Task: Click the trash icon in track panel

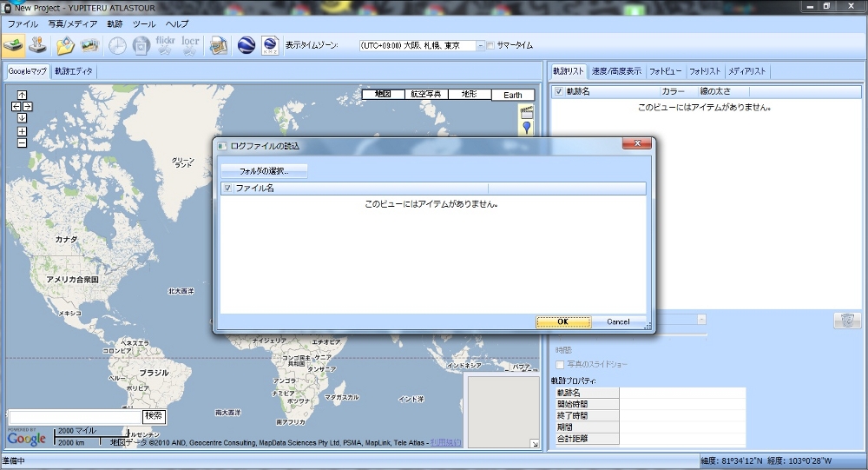Action: click(x=846, y=321)
